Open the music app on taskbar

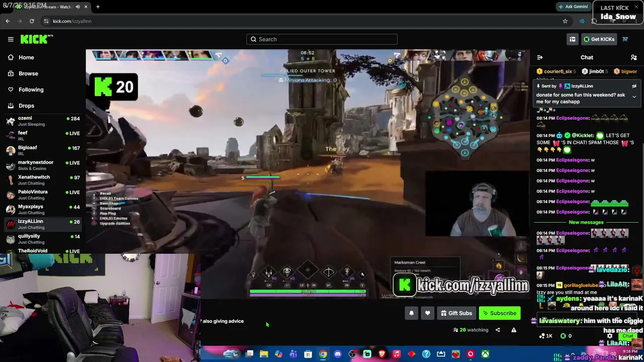396,354
